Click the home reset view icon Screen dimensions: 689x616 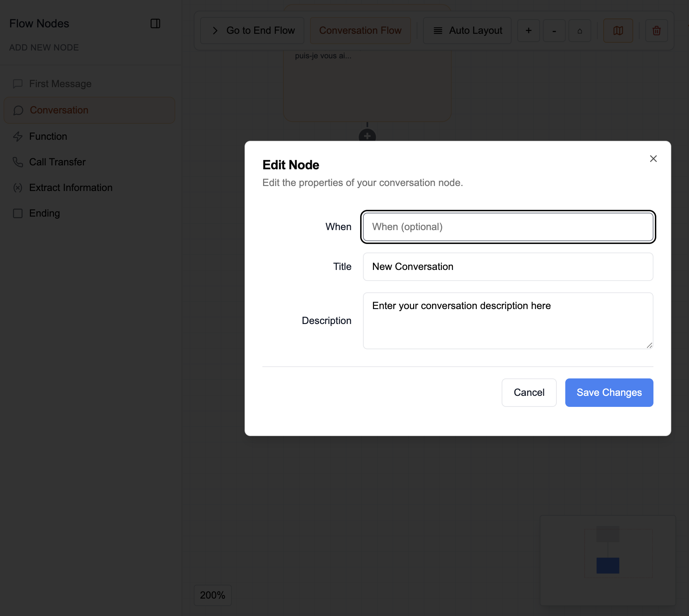[579, 31]
